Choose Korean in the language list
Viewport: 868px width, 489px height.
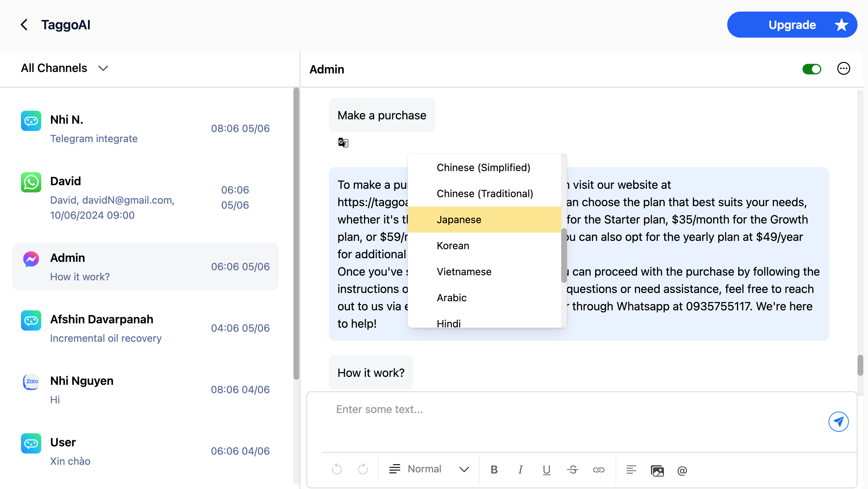point(484,246)
